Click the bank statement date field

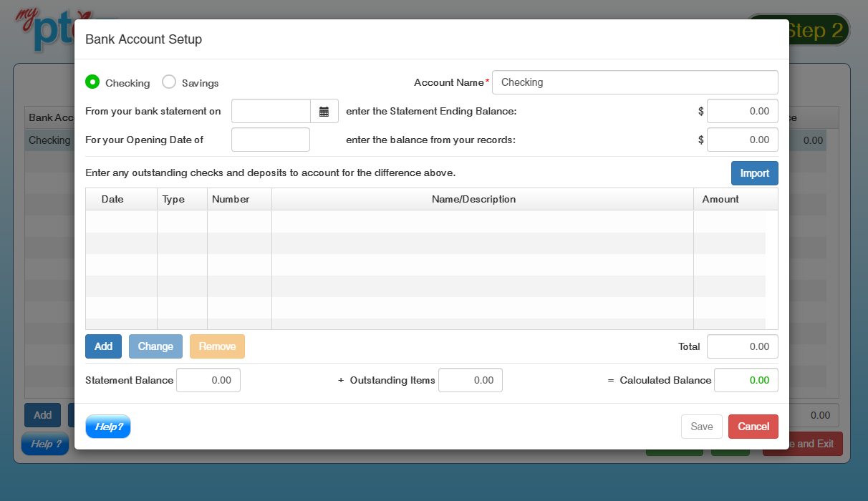pyautogui.click(x=271, y=111)
